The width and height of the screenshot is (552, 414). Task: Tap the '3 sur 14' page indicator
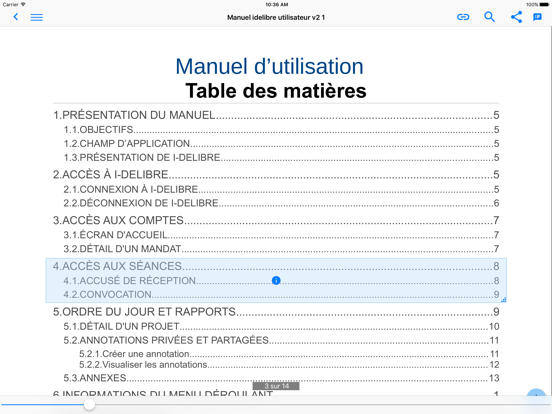pyautogui.click(x=276, y=386)
